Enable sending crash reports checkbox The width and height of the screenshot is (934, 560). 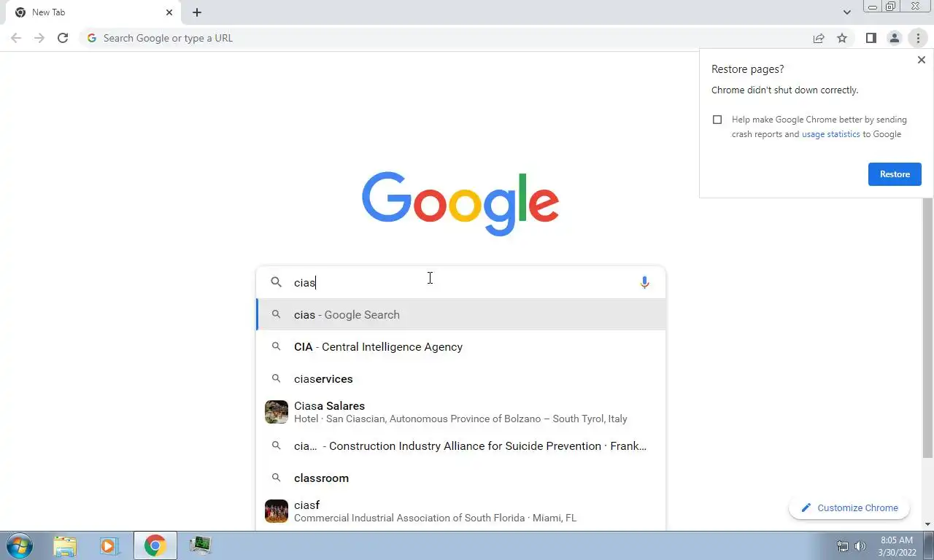pos(717,120)
